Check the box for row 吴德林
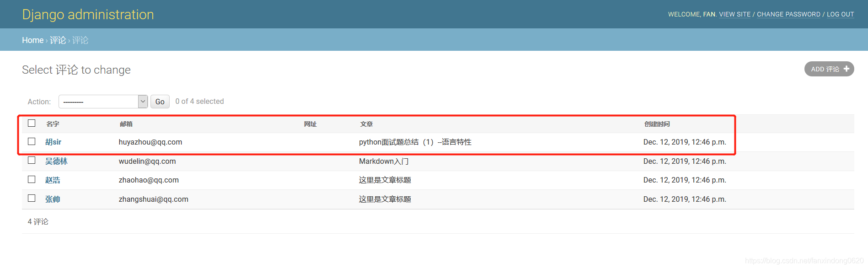 point(32,160)
